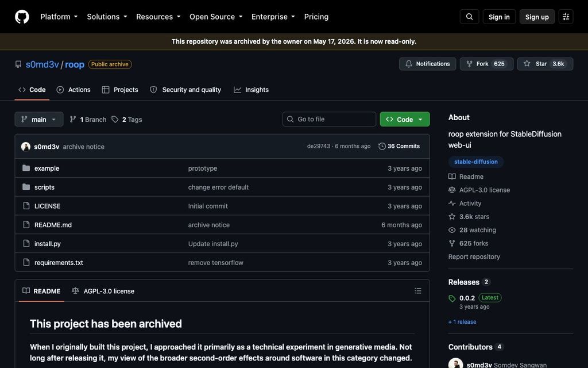Open the main branch selector dropdown
588x368 pixels.
tap(39, 120)
